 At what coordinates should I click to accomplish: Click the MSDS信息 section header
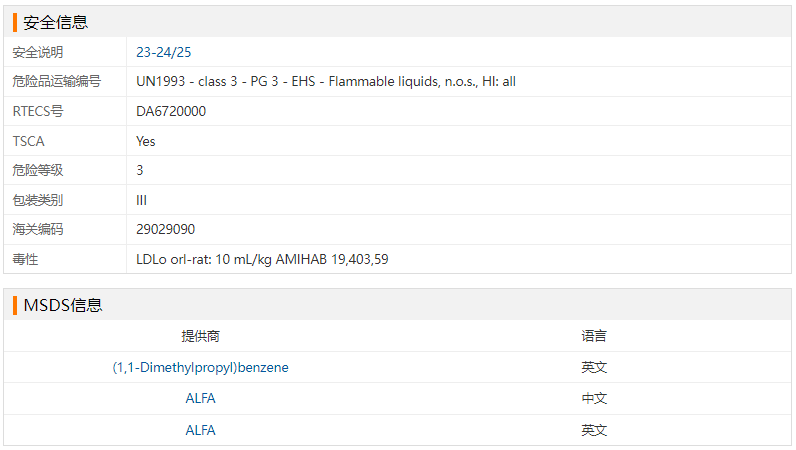tap(62, 305)
